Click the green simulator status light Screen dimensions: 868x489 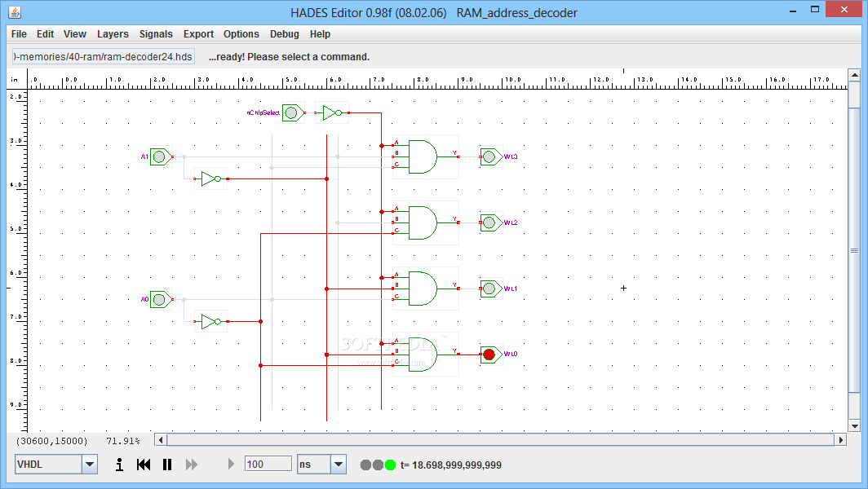pos(390,465)
